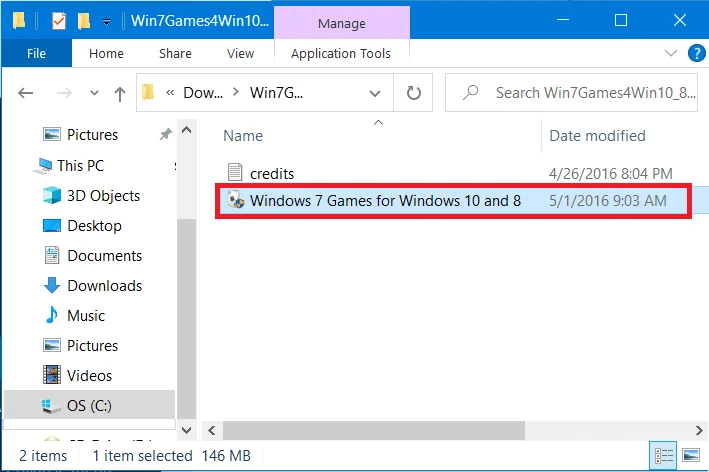The height and width of the screenshot is (472, 709).
Task: Go back with the Back arrow
Action: pyautogui.click(x=25, y=93)
